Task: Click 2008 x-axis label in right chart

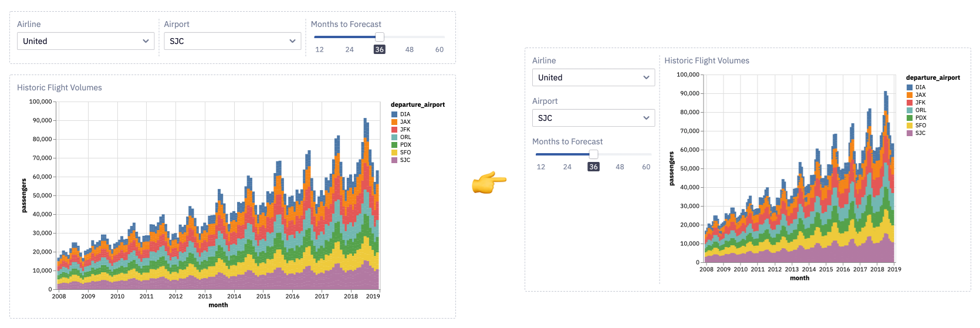Action: tap(707, 269)
